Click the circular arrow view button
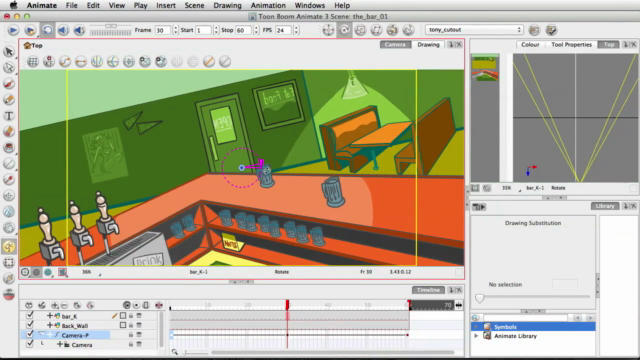 pyautogui.click(x=344, y=30)
